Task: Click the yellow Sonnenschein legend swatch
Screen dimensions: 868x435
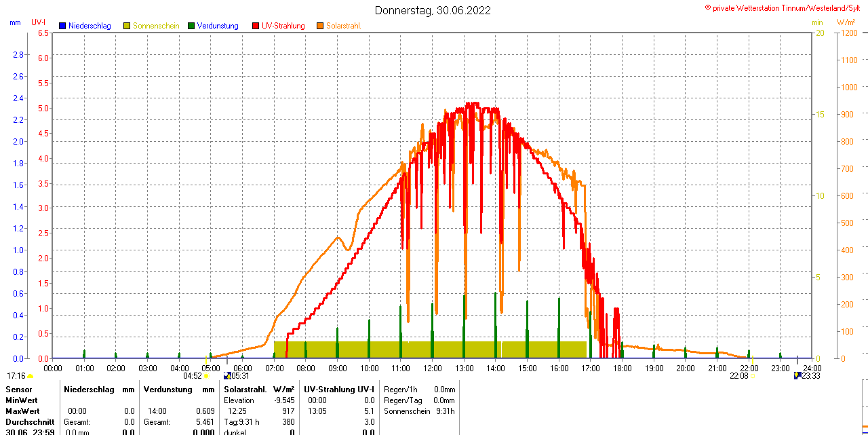Action: tap(127, 26)
